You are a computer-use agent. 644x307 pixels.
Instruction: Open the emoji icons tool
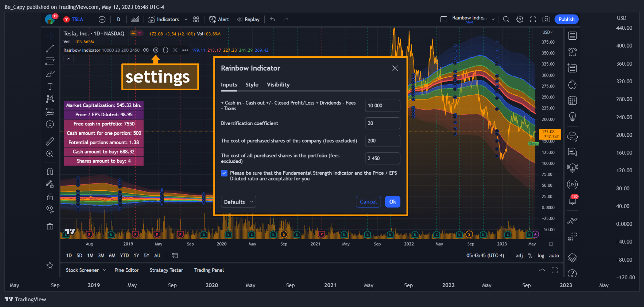tap(50, 124)
